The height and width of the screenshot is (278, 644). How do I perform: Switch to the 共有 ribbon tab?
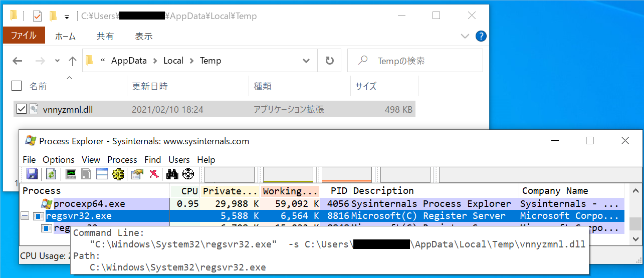click(x=105, y=36)
